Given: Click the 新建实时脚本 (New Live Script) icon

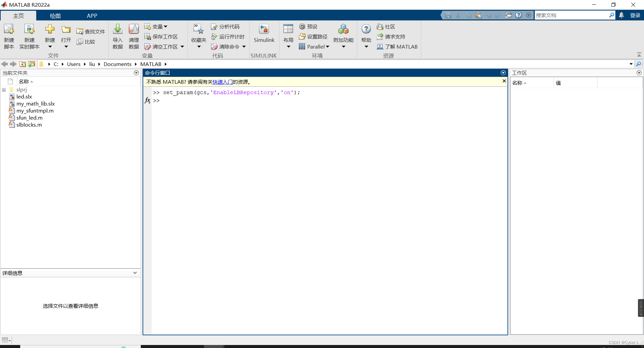Looking at the screenshot, I should tap(30, 29).
